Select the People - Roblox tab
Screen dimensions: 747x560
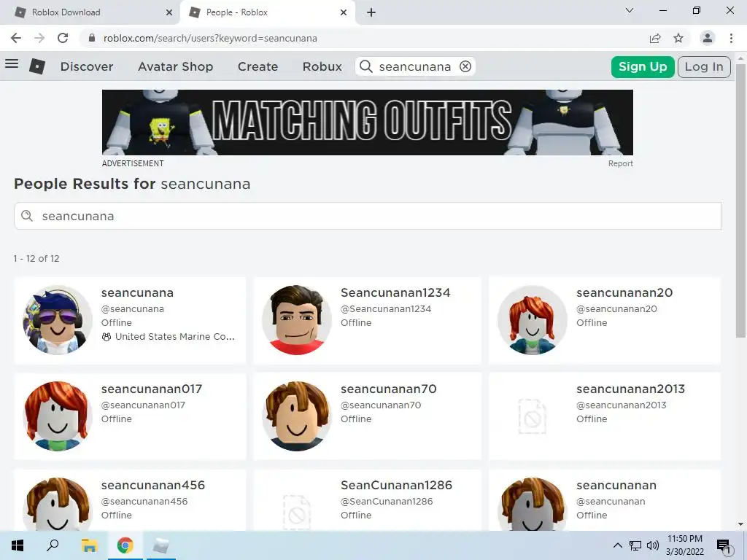(x=267, y=12)
